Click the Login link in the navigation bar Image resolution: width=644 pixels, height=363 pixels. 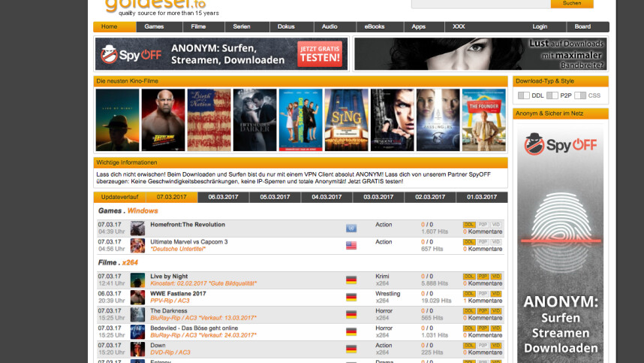coord(540,27)
